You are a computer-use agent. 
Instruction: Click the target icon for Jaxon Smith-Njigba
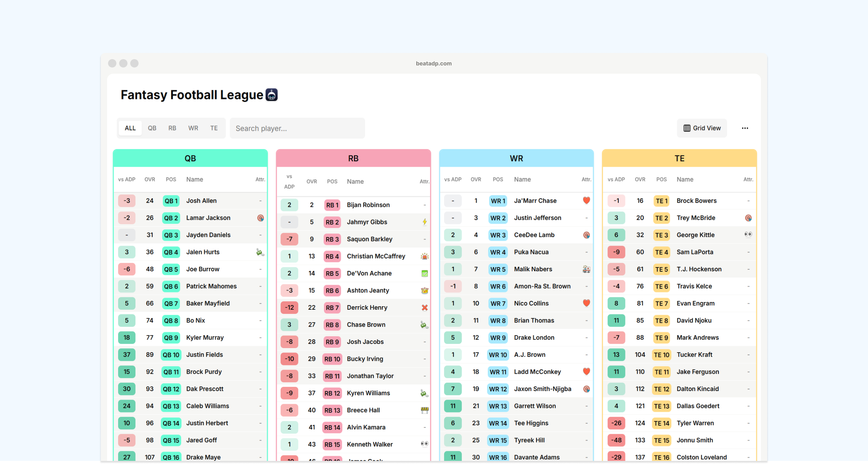586,389
